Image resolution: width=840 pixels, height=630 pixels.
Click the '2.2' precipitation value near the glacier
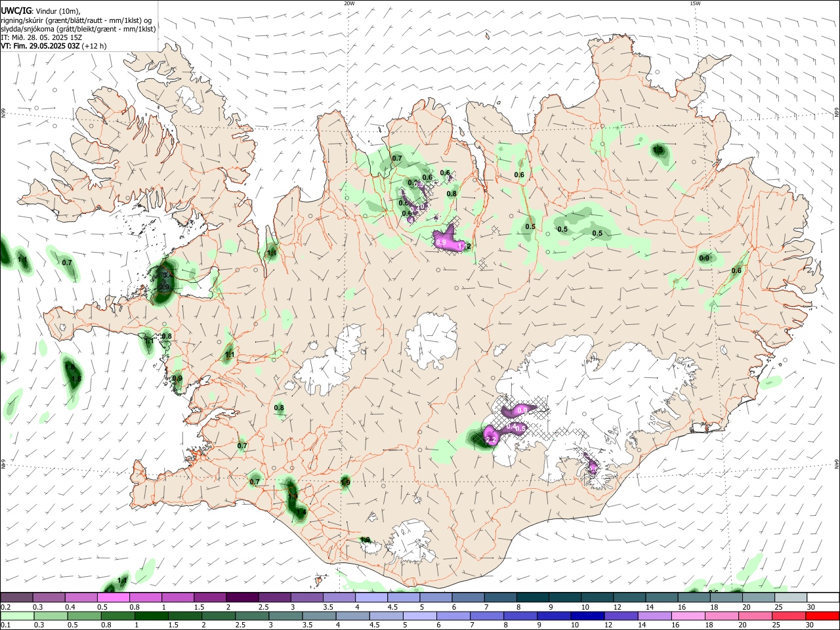(490, 440)
